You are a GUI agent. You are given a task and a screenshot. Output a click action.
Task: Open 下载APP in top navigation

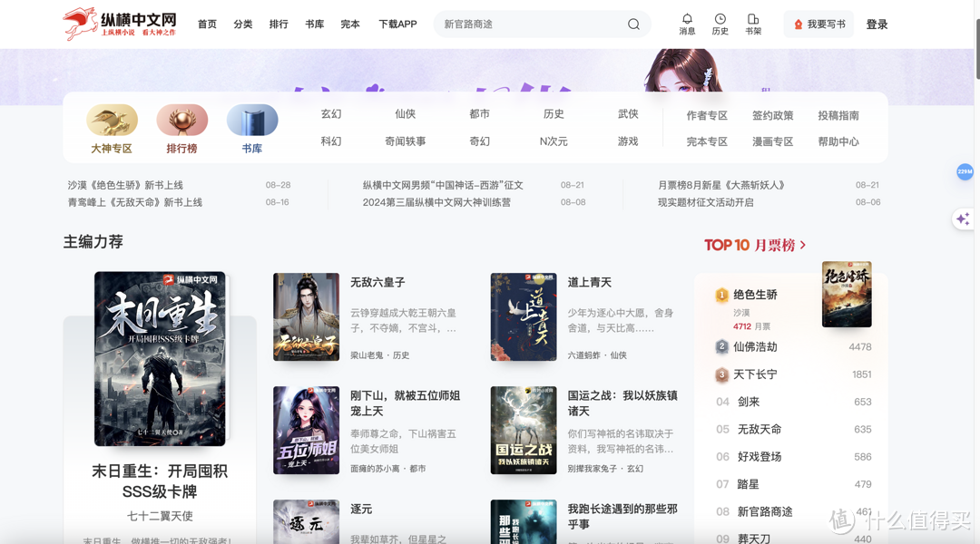point(397,24)
